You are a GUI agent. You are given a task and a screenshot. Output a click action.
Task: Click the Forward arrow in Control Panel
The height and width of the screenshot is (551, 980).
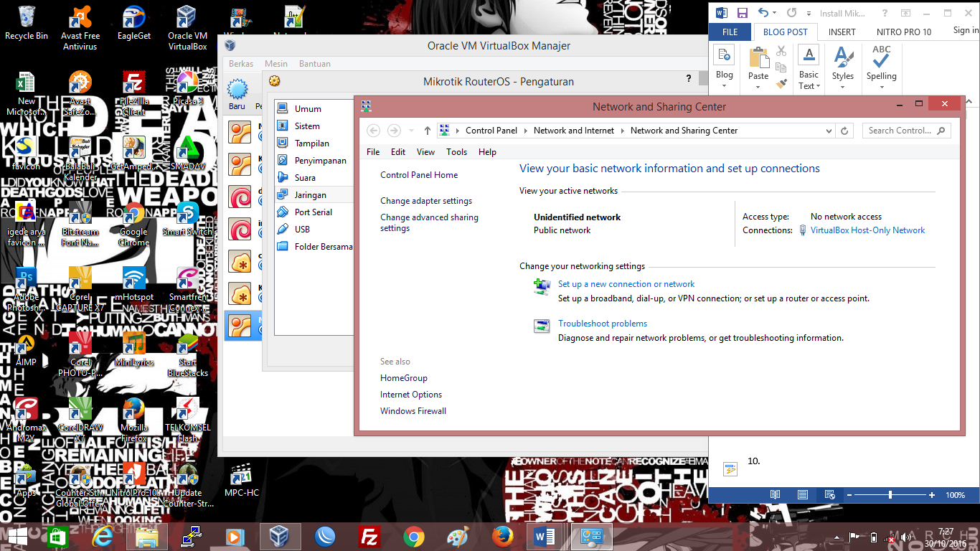[394, 131]
